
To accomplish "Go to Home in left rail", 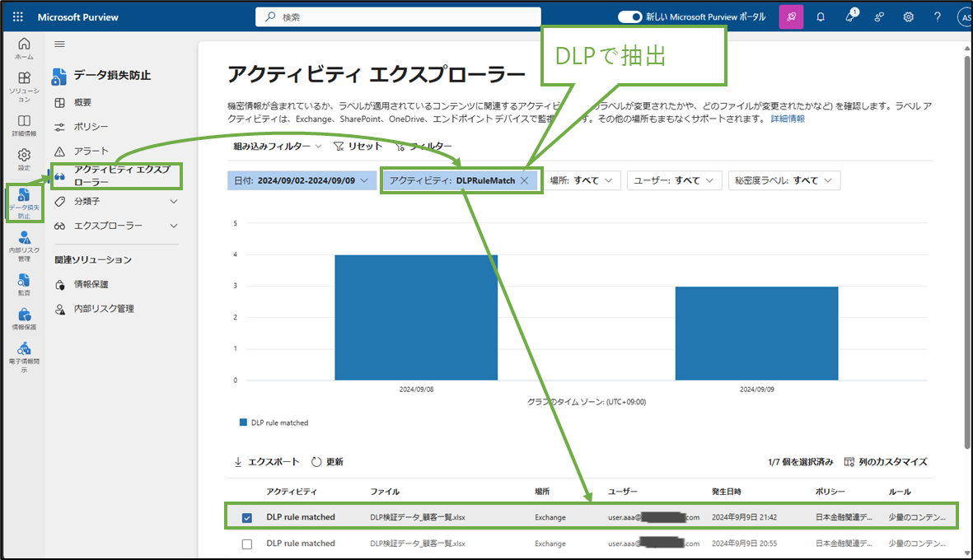I will tap(24, 48).
